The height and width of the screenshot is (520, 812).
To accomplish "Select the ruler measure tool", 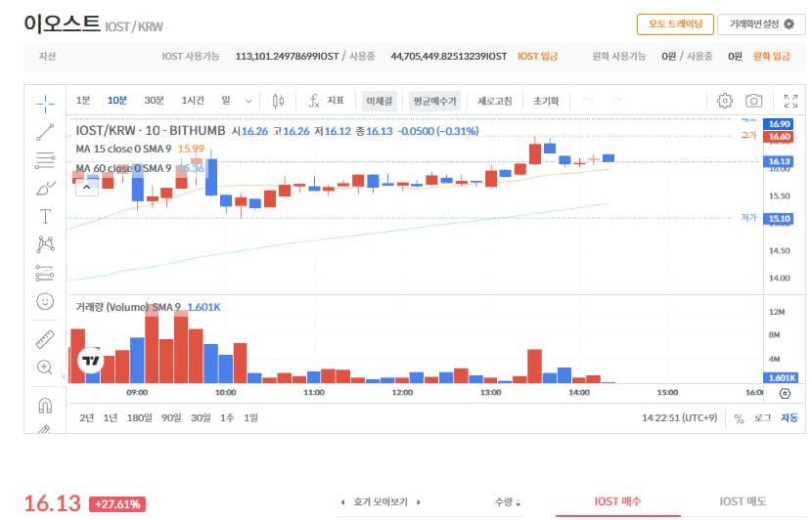I will pos(45,339).
